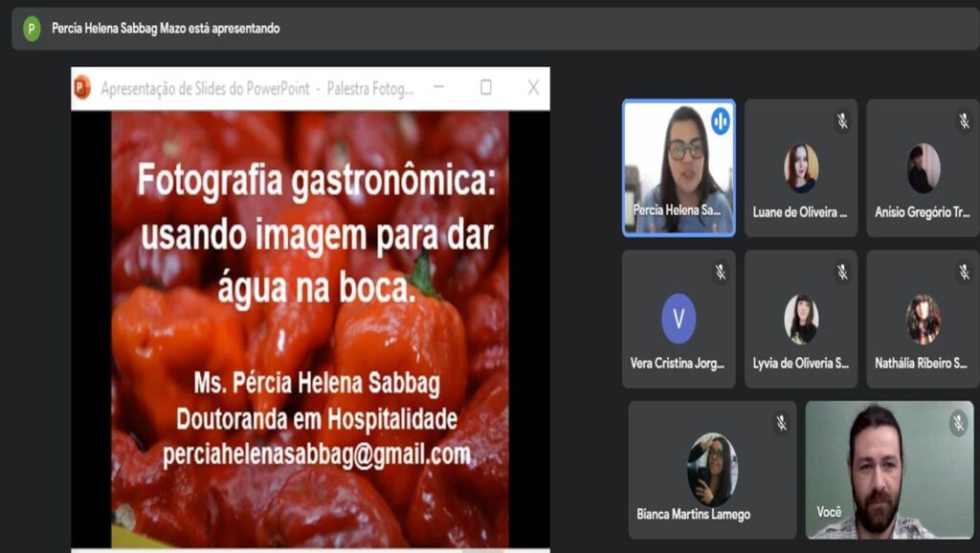
Task: Click the name label 'Anísio Gregório Tr...'
Action: coord(923,212)
